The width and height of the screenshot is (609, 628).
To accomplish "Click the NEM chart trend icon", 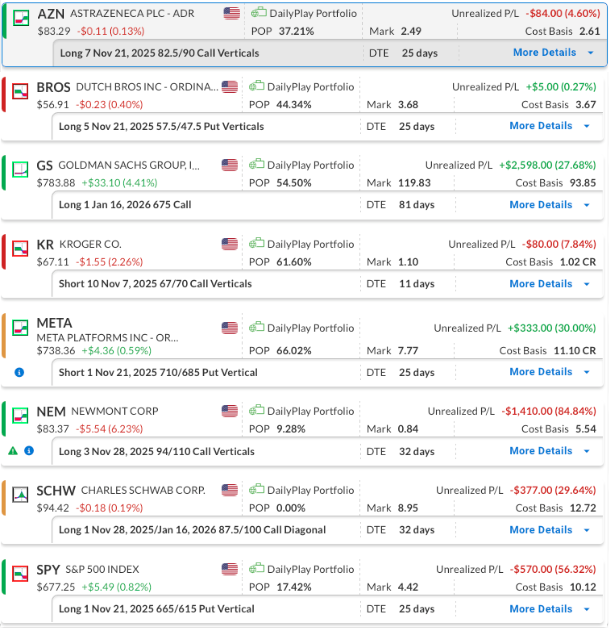I will coord(20,416).
